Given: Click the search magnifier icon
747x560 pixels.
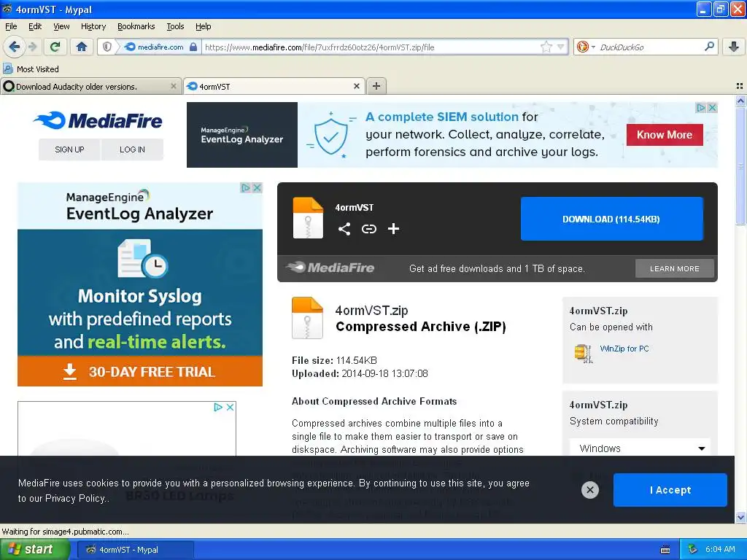Looking at the screenshot, I should tap(709, 47).
